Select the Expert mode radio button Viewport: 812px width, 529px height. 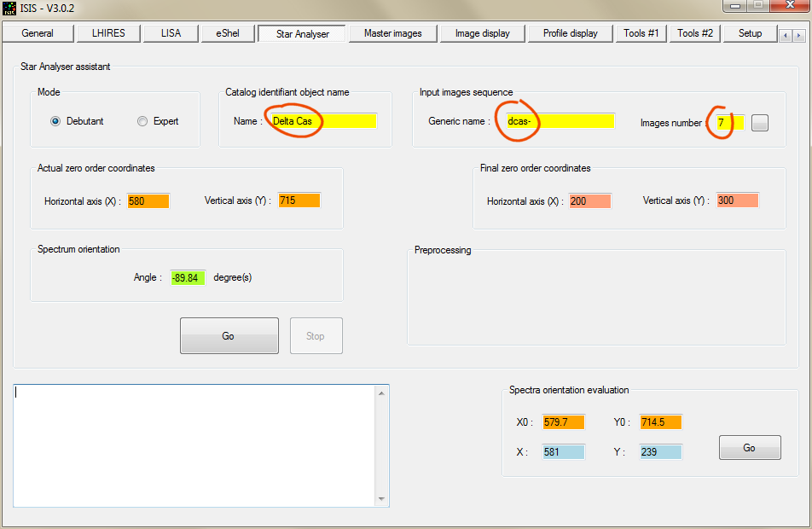click(x=142, y=121)
